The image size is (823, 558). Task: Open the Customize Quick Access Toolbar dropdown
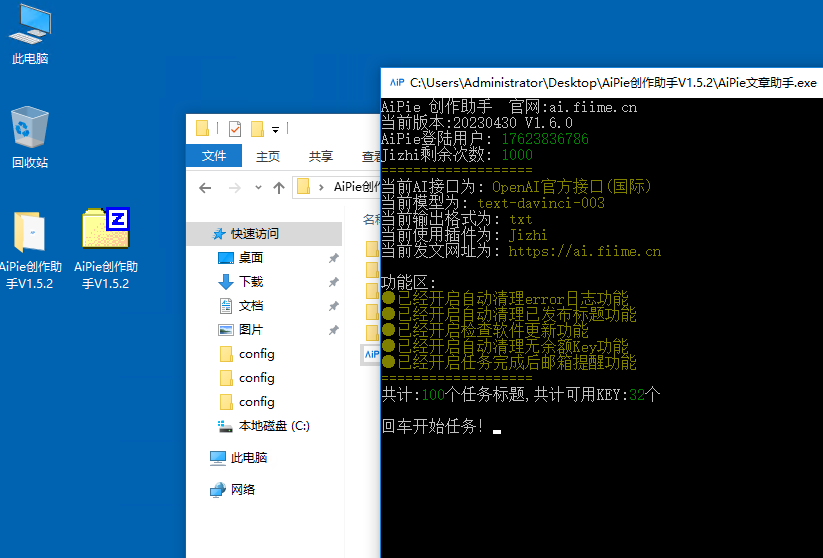point(275,129)
